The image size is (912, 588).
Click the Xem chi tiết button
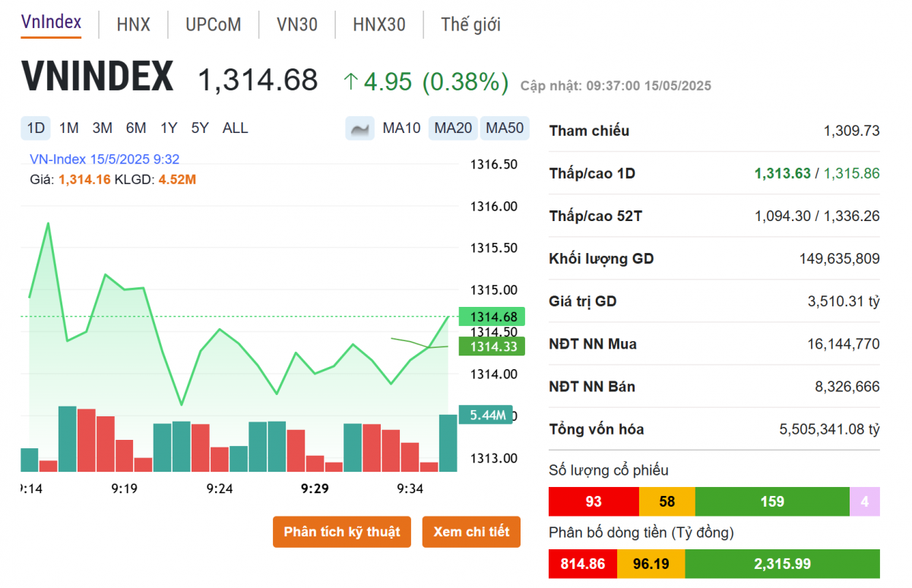[x=471, y=532]
